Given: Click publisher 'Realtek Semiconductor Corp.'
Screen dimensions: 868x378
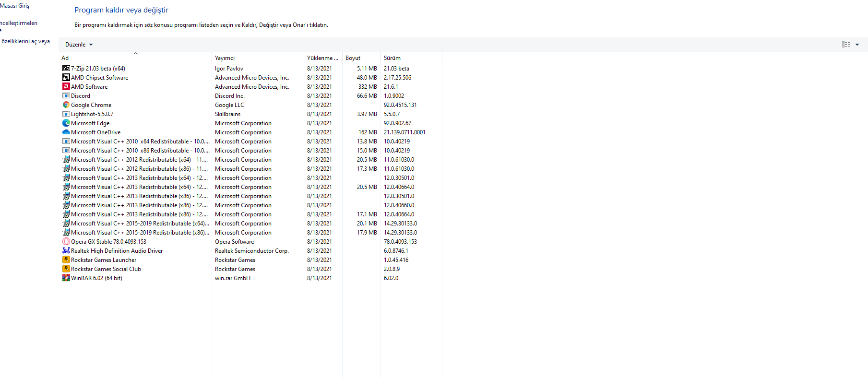Looking at the screenshot, I should tap(252, 251).
